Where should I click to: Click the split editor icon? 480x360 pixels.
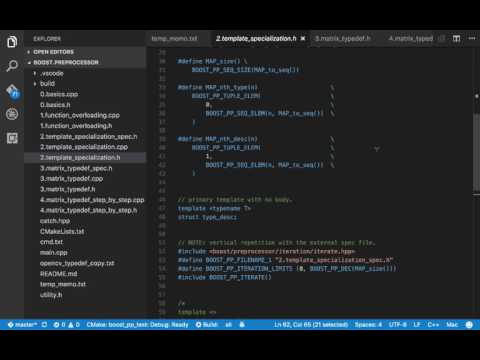[x=456, y=39]
